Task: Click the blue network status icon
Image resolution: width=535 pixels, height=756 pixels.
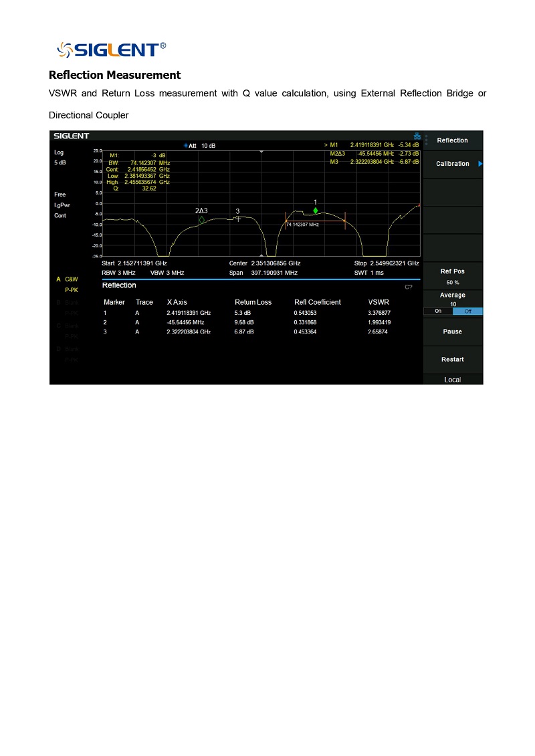Action: (417, 136)
